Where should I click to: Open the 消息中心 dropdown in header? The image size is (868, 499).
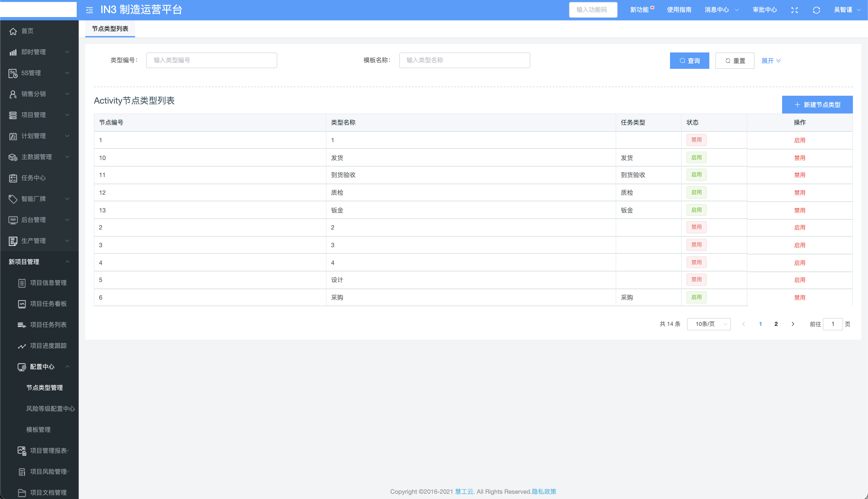[721, 10]
